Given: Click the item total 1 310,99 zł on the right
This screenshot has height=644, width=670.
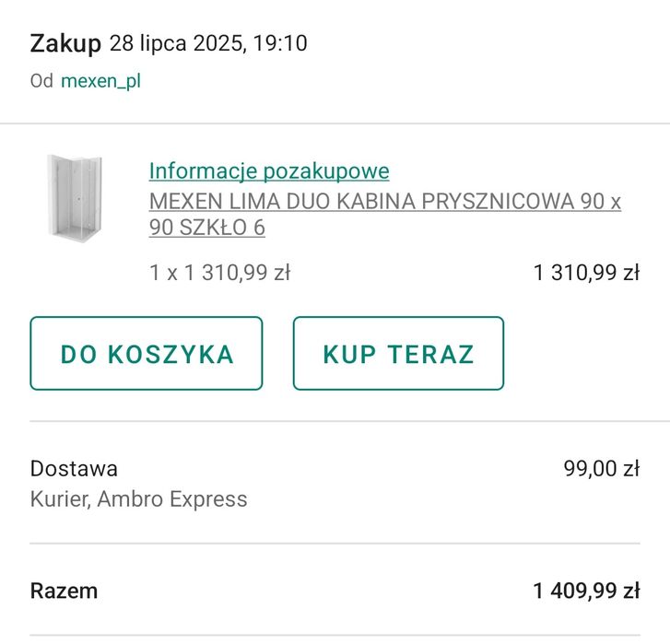Looking at the screenshot, I should tap(586, 273).
